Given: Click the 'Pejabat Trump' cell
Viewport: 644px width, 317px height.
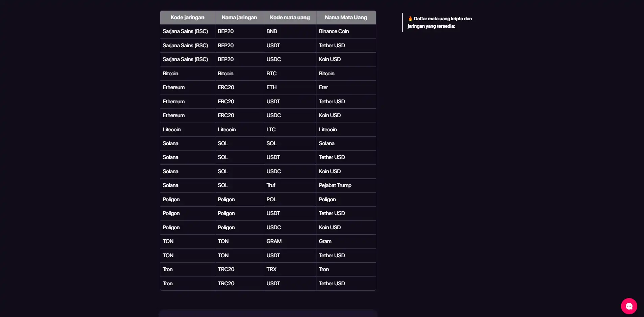Looking at the screenshot, I should pos(346,185).
